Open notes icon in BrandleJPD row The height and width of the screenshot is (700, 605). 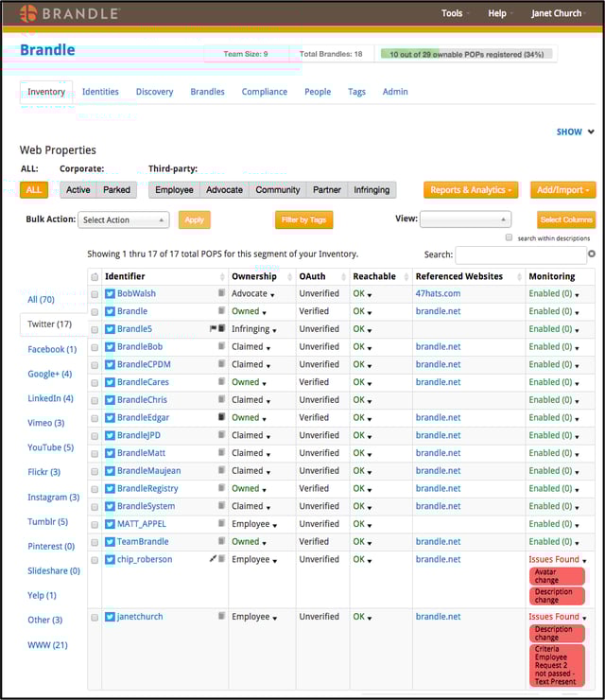pos(221,434)
